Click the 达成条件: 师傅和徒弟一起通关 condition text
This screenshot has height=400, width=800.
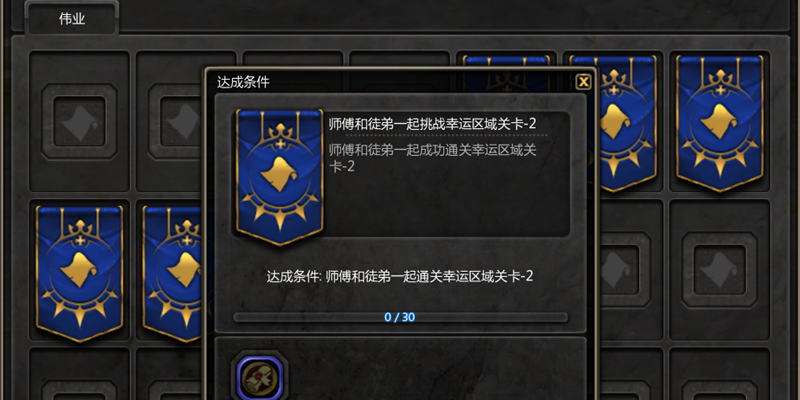pyautogui.click(x=400, y=277)
